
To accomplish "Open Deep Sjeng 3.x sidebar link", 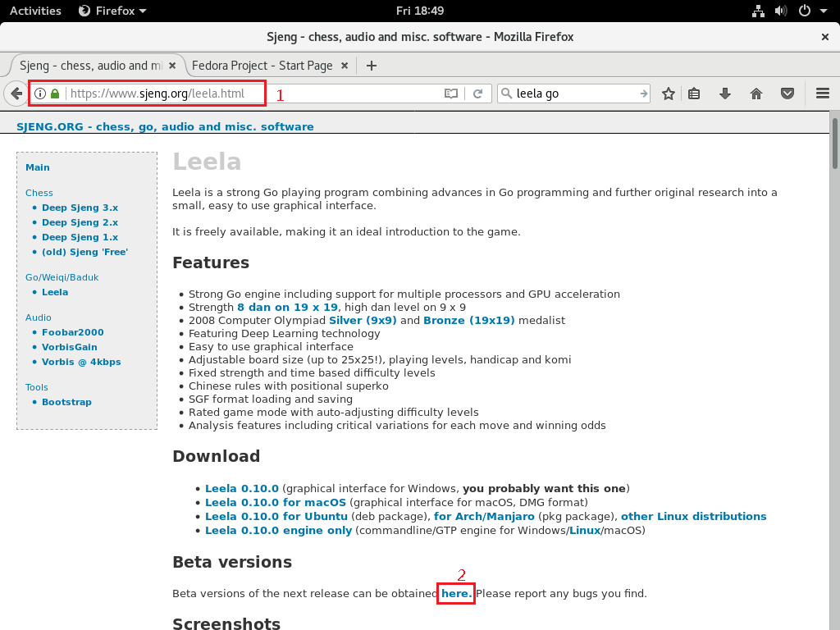I will (x=80, y=208).
